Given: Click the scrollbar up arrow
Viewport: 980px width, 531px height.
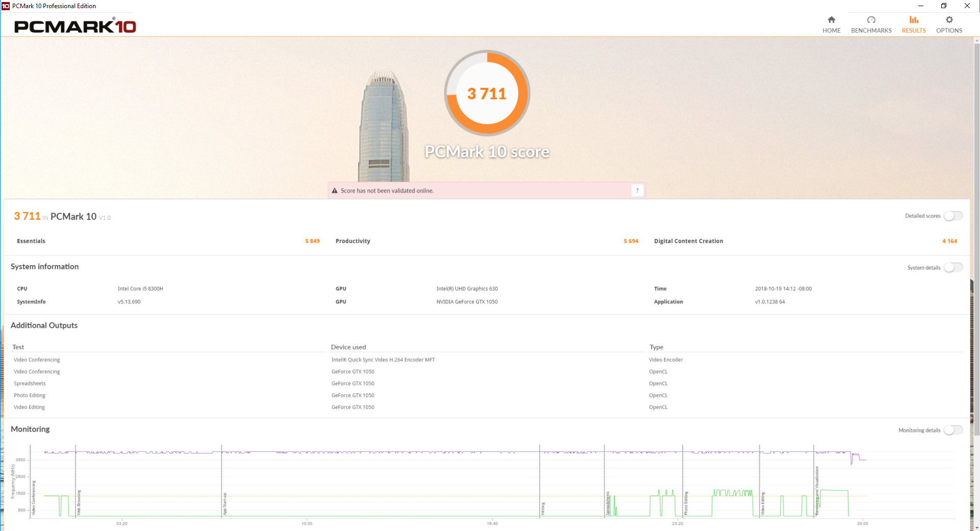Looking at the screenshot, I should (976, 40).
